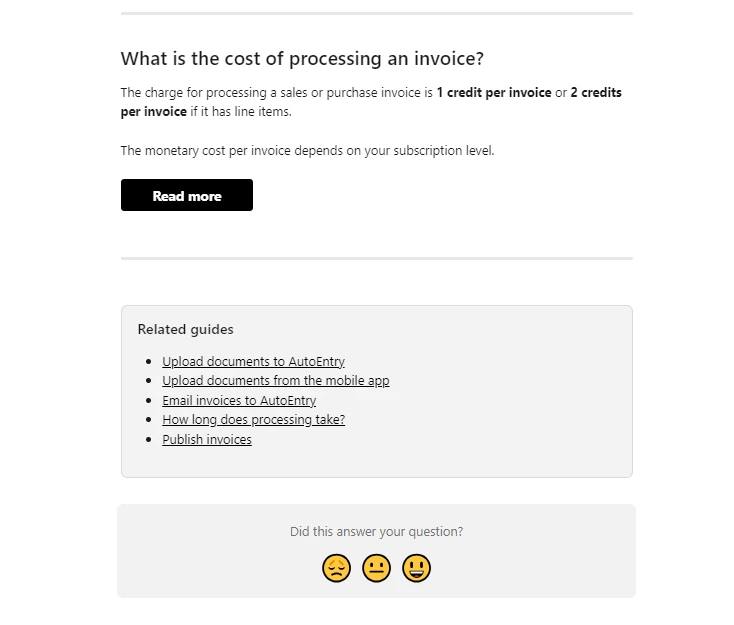The image size is (734, 625).
Task: Click the black Read more button
Action: pos(187,195)
